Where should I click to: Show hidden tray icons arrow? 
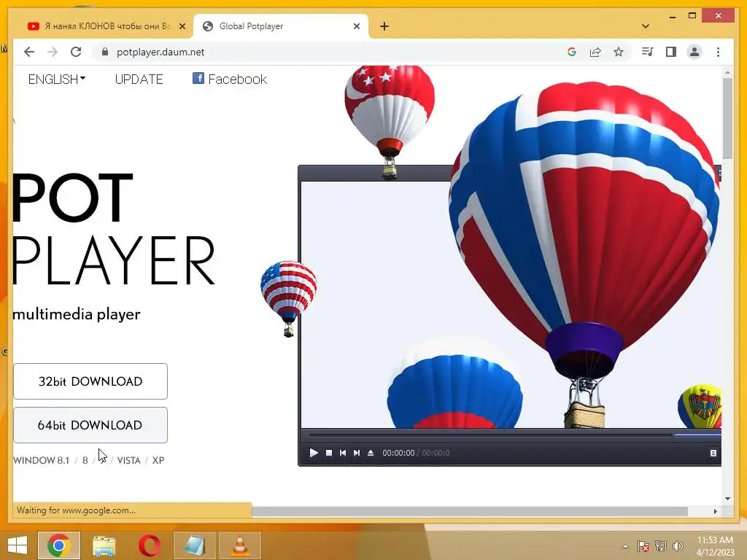point(625,546)
